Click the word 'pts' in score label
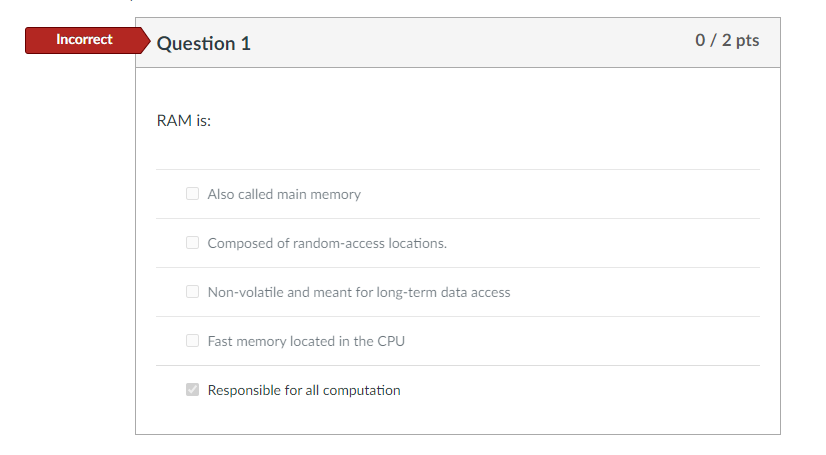 point(746,41)
